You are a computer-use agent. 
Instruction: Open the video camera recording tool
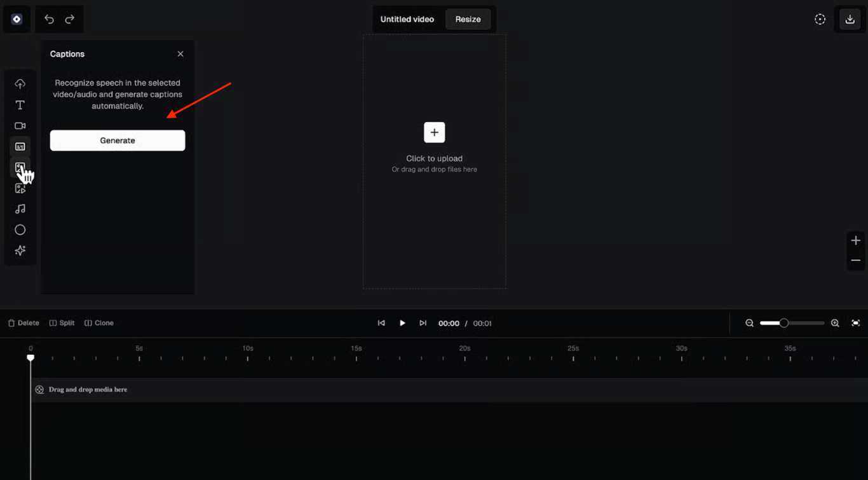[x=20, y=126]
